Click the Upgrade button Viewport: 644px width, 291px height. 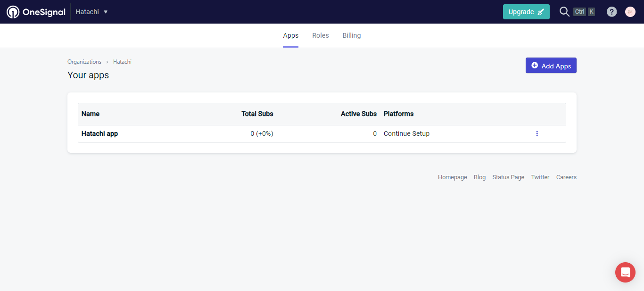pyautogui.click(x=526, y=12)
